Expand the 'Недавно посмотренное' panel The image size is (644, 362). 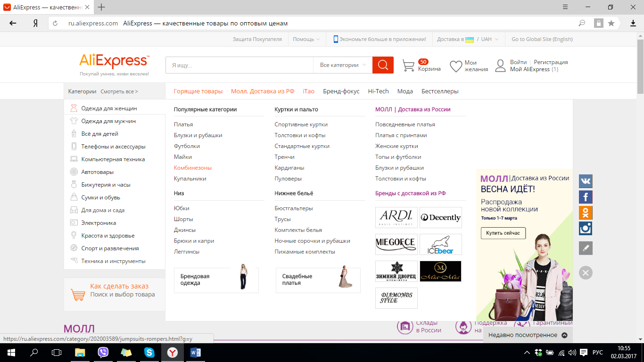(x=528, y=335)
